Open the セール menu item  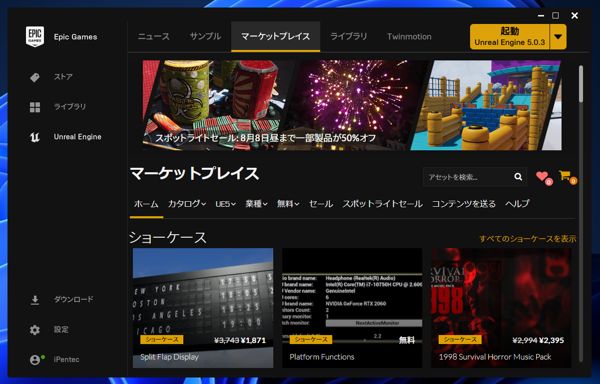tap(321, 204)
